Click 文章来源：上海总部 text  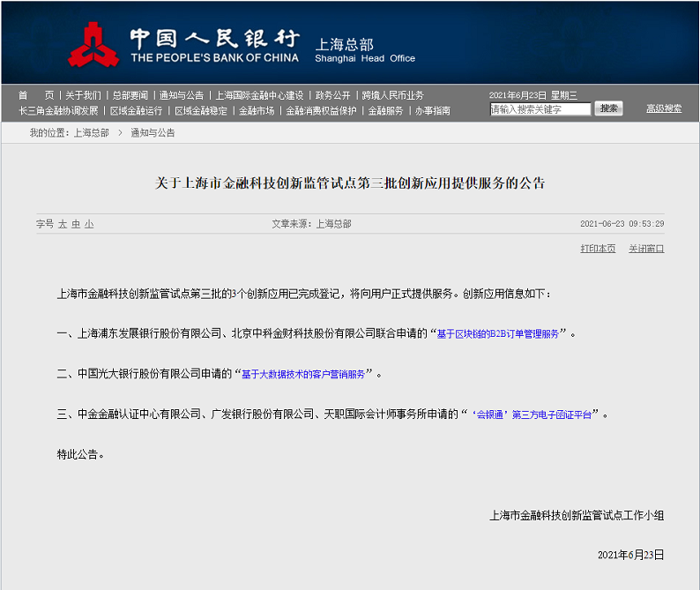point(311,224)
